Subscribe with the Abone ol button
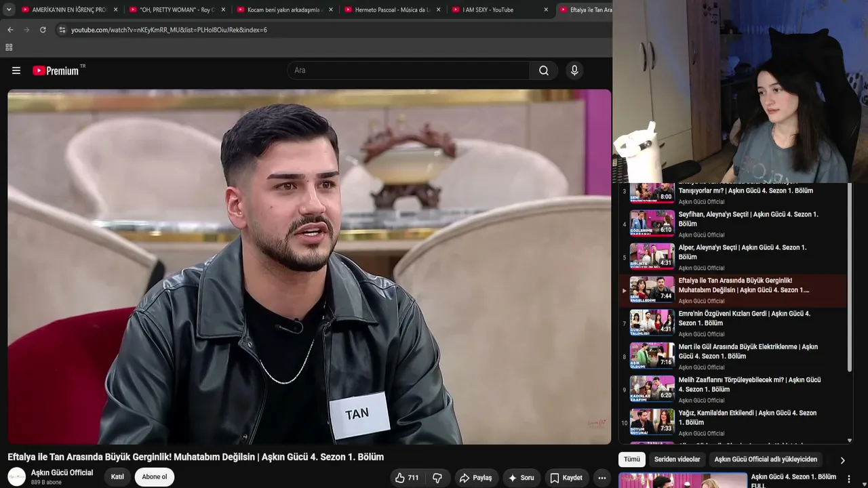Image resolution: width=868 pixels, height=488 pixels. [154, 477]
